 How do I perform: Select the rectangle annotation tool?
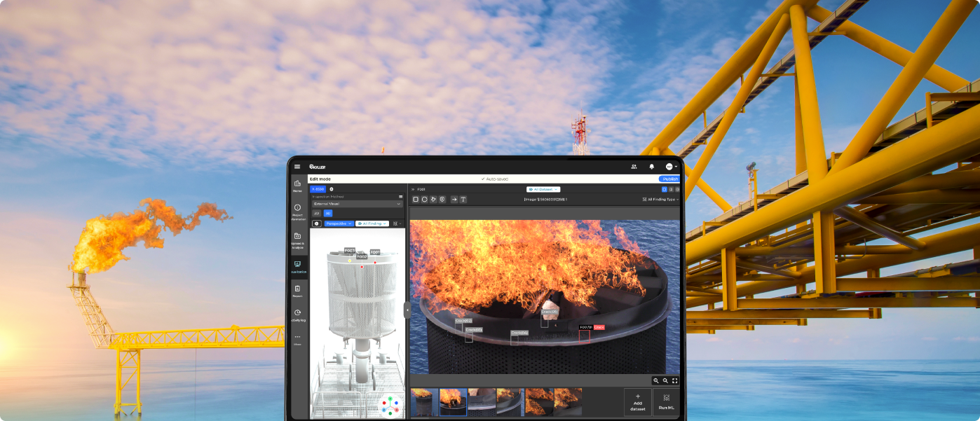[x=416, y=200]
